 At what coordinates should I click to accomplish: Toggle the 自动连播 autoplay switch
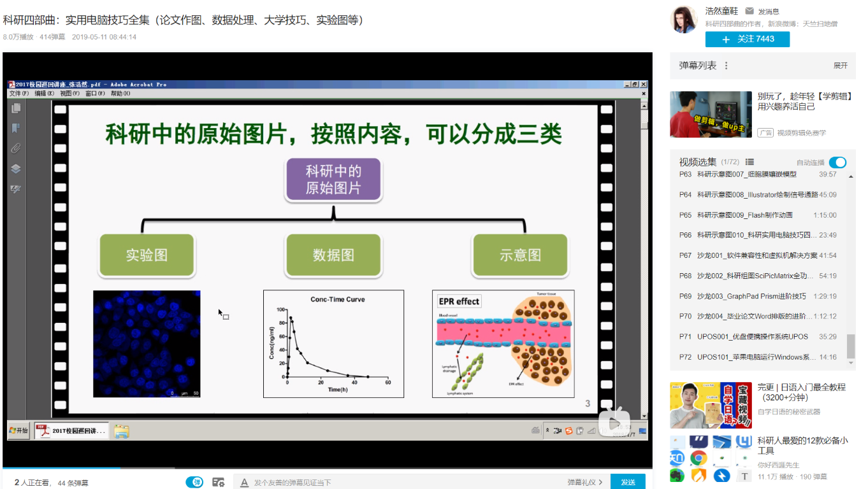(837, 162)
